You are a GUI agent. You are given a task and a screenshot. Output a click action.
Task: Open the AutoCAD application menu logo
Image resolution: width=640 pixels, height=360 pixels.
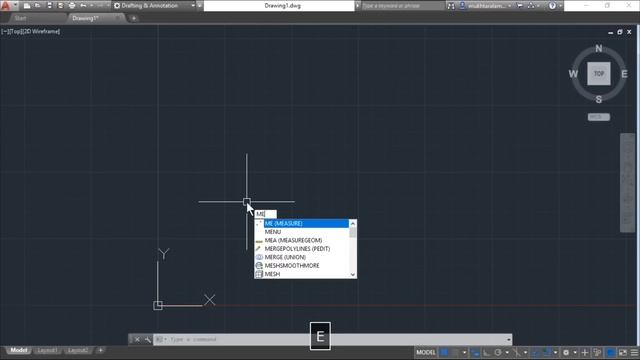coord(5,5)
